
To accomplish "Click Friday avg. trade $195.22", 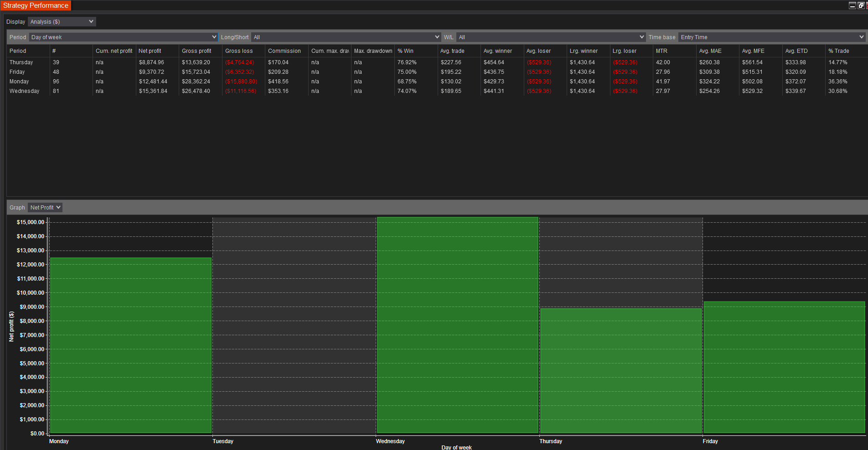I will 451,72.
